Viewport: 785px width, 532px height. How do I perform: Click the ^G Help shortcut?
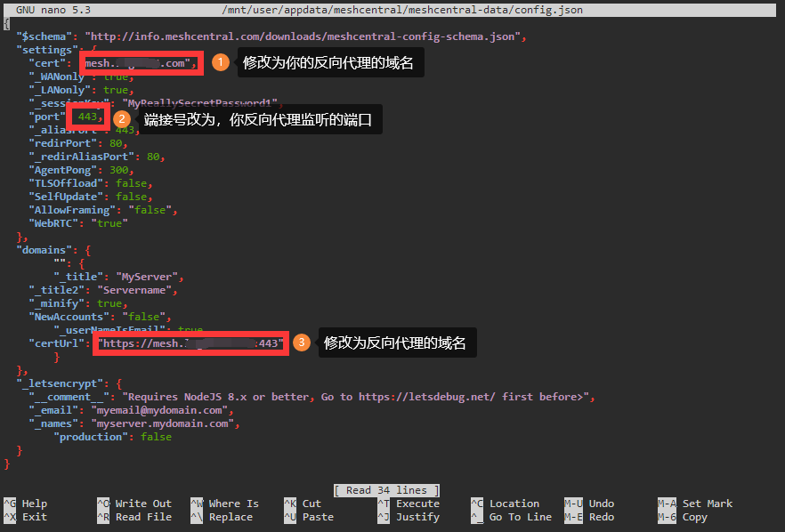[x=27, y=504]
